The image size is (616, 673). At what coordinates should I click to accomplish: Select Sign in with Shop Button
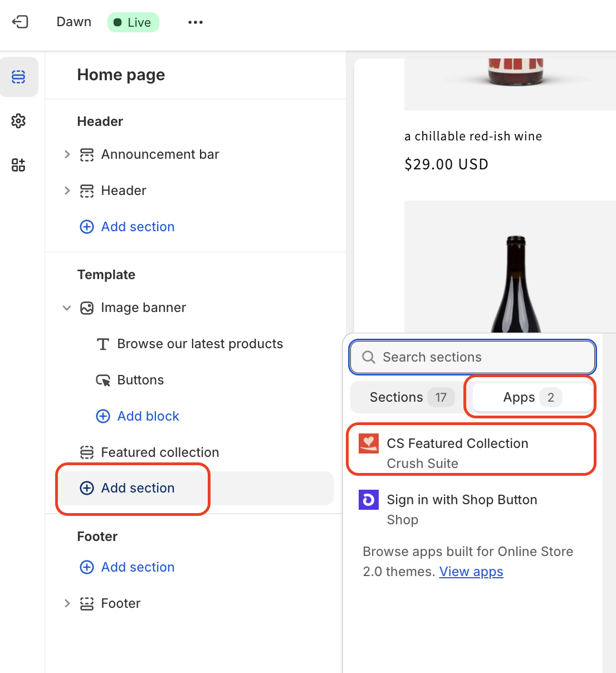tap(471, 510)
